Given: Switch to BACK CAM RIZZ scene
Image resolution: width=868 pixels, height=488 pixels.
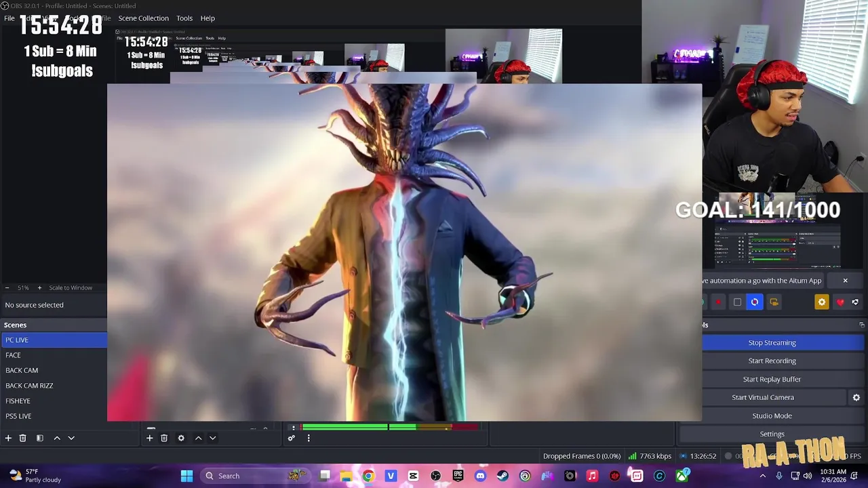Looking at the screenshot, I should click(x=54, y=386).
